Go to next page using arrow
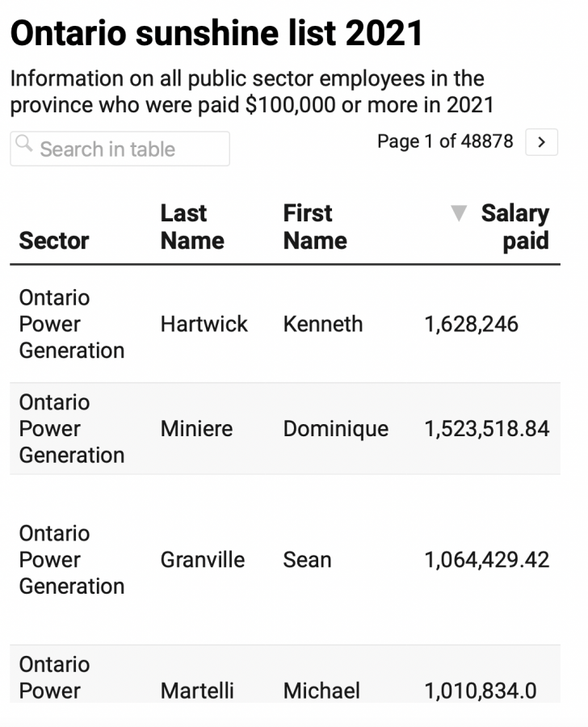This screenshot has width=588, height=727. (541, 143)
